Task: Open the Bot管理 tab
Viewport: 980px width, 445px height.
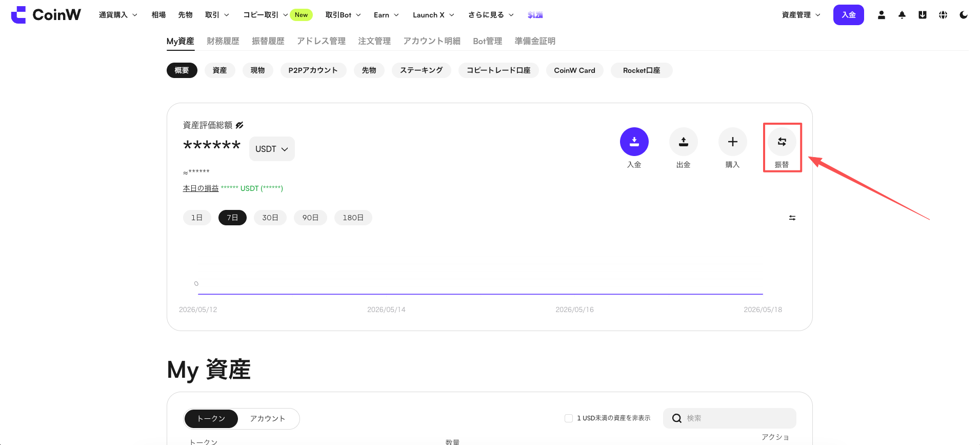Action: pyautogui.click(x=488, y=41)
